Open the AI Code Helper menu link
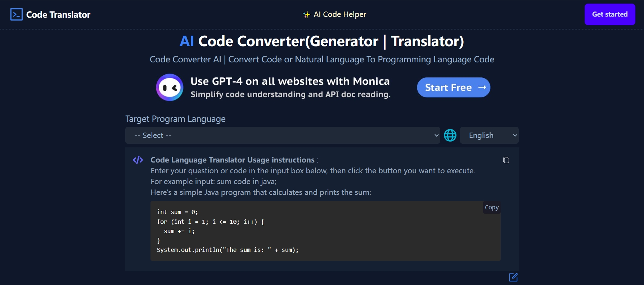The width and height of the screenshot is (644, 285). click(340, 14)
